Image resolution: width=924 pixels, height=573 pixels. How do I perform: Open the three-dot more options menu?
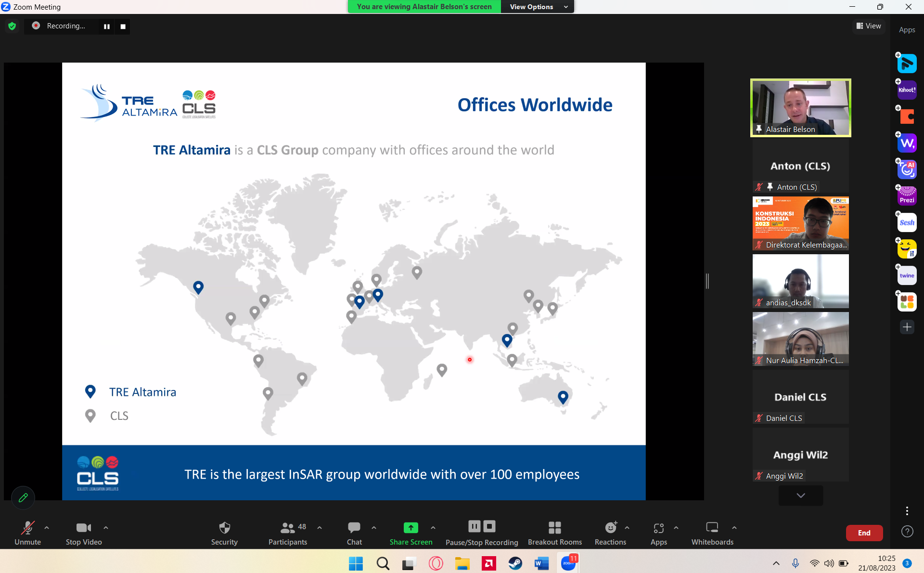(x=907, y=511)
